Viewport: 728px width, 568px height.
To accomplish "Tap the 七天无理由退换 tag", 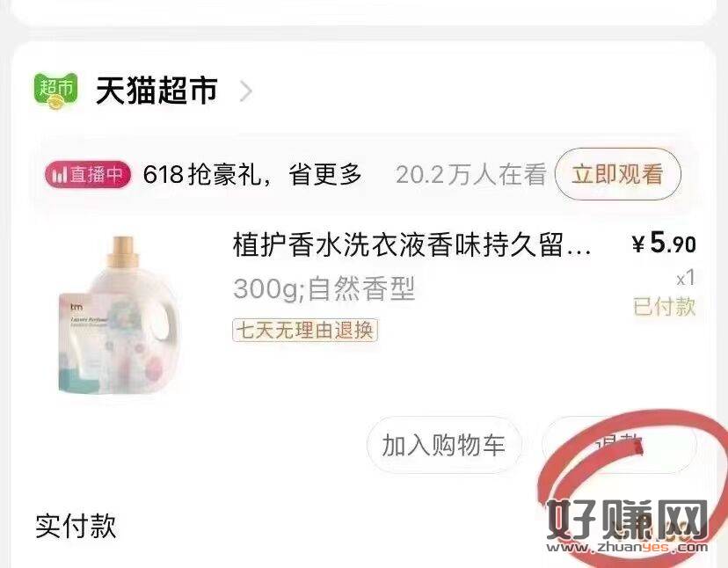I will click(305, 331).
